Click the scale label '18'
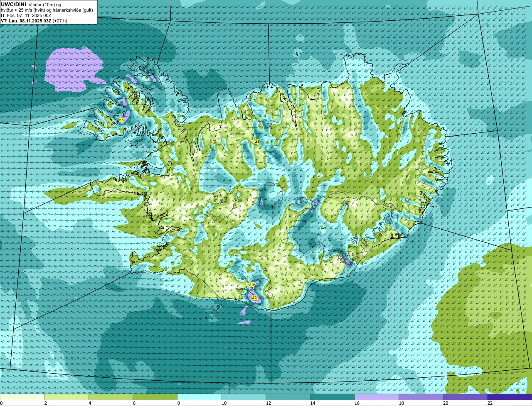The width and height of the screenshot is (532, 406). pos(401,403)
